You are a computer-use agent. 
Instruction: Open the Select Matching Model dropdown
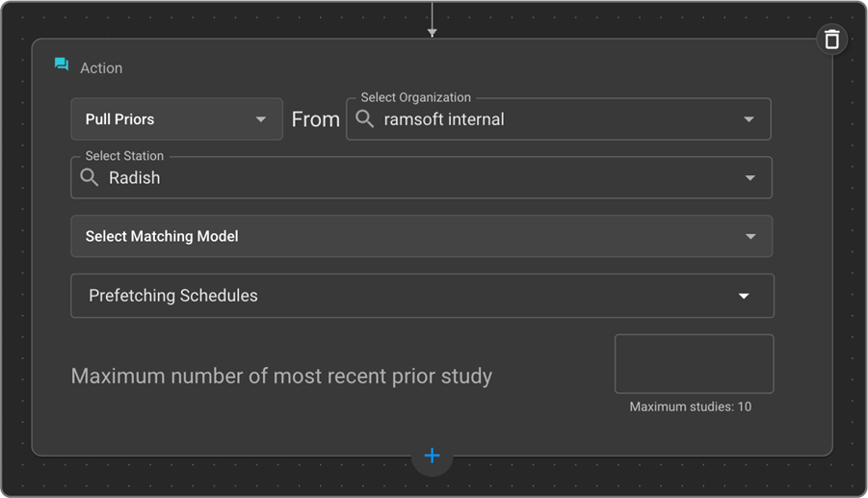421,236
